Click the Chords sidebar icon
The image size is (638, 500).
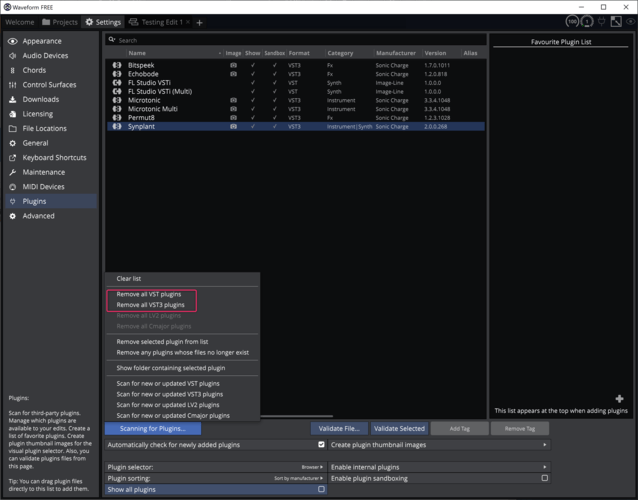13,70
